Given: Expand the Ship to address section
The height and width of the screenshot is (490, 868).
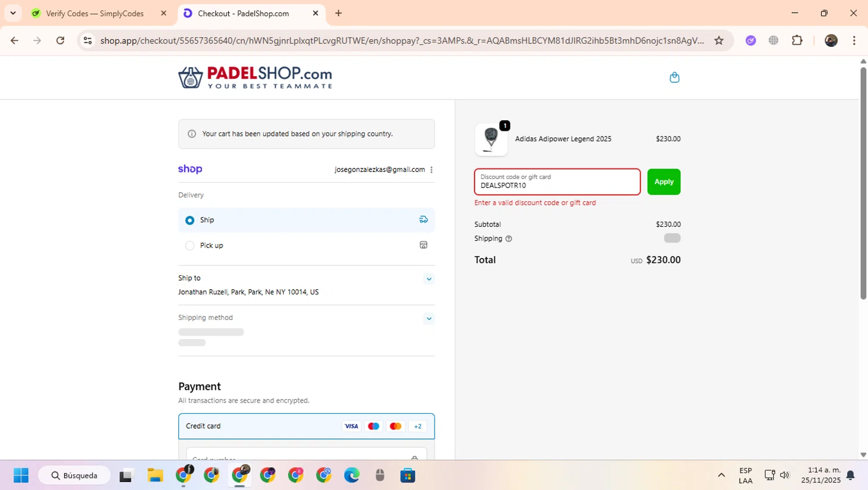Looking at the screenshot, I should [429, 279].
